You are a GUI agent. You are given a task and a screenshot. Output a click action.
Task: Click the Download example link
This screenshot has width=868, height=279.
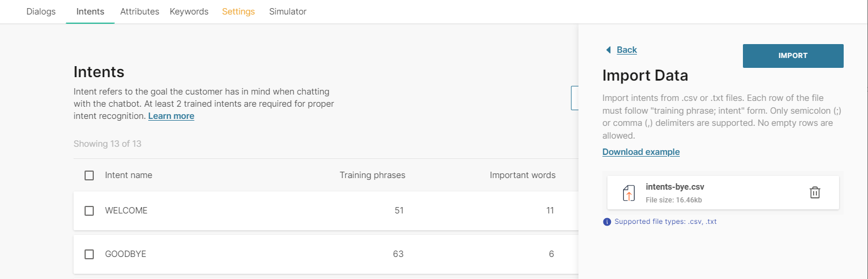point(641,152)
